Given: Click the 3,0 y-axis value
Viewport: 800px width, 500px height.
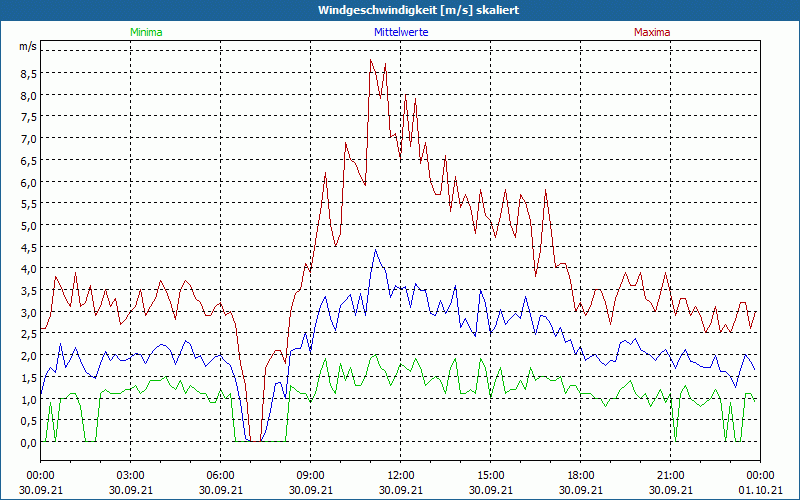Looking at the screenshot, I should pos(28,312).
